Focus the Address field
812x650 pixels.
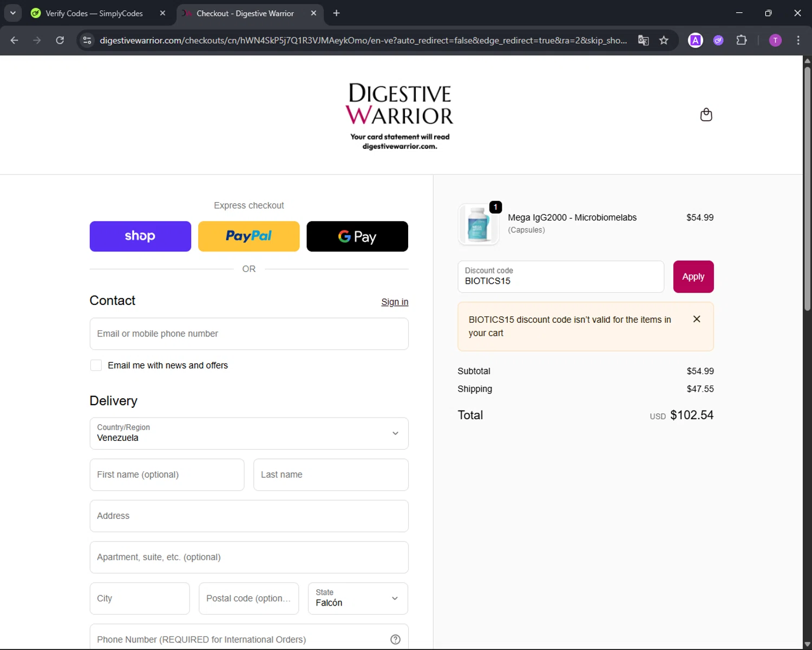click(249, 516)
